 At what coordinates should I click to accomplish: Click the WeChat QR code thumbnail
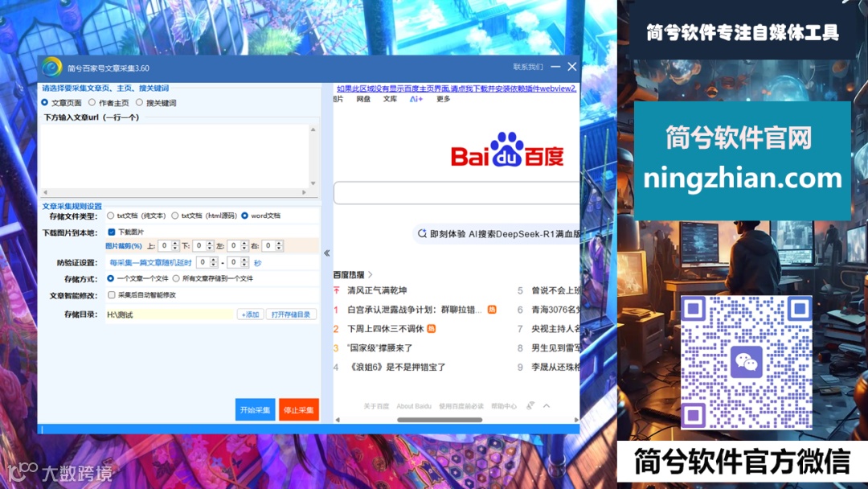click(746, 362)
